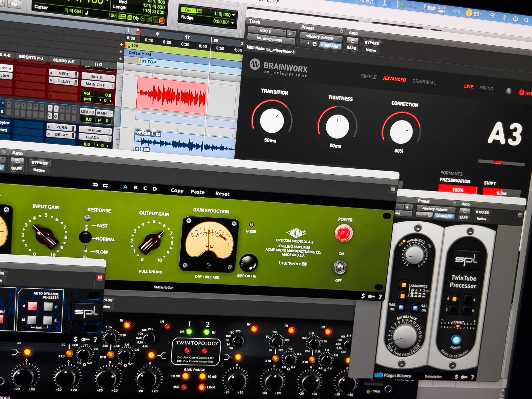
Task: Click the Spotlight search magnifier in the menu bar
Action: (x=526, y=20)
